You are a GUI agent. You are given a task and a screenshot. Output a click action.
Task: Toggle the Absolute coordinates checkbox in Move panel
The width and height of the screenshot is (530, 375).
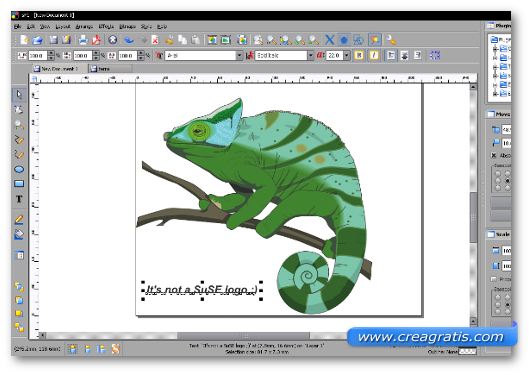494,155
